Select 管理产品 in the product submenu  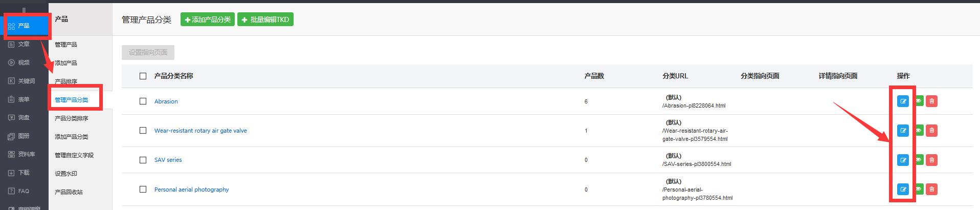point(66,45)
